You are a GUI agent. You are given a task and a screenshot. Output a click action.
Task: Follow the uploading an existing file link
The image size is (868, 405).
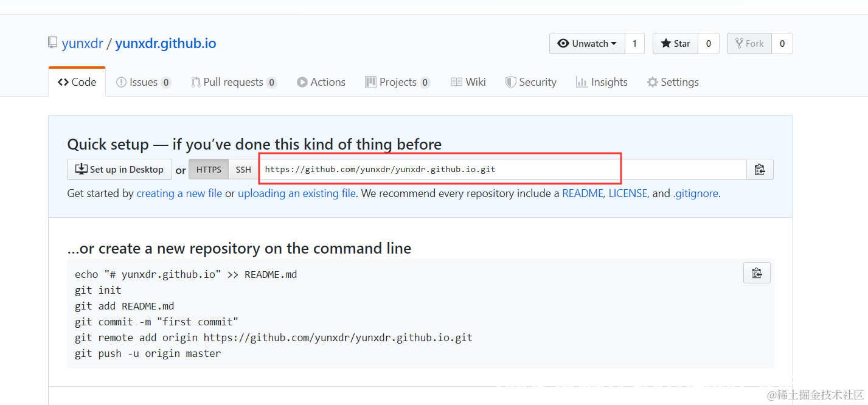[297, 193]
